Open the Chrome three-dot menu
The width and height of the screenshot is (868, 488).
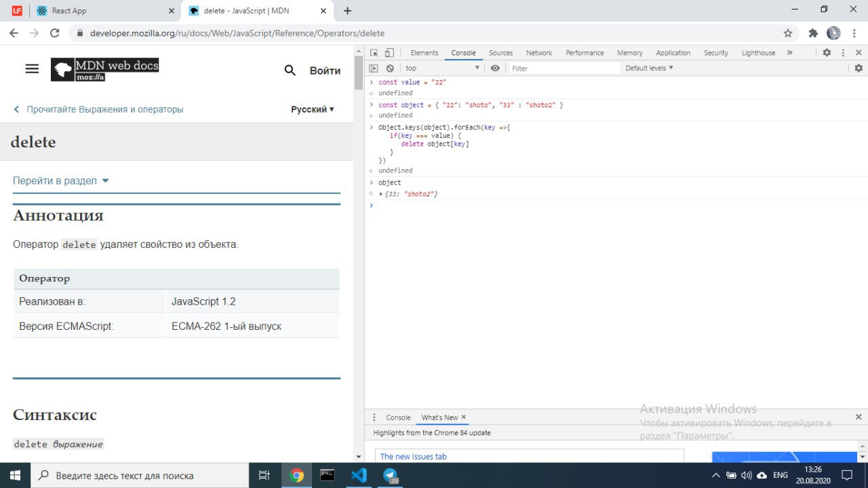click(853, 33)
